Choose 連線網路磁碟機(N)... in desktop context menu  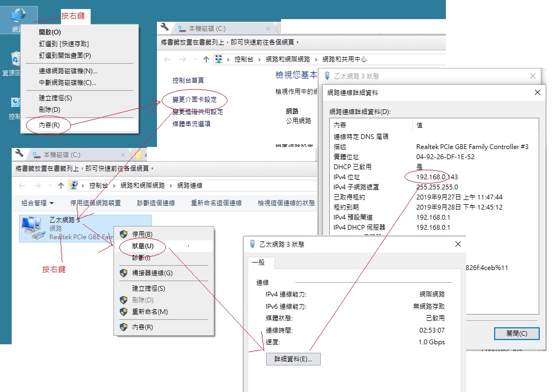point(68,71)
